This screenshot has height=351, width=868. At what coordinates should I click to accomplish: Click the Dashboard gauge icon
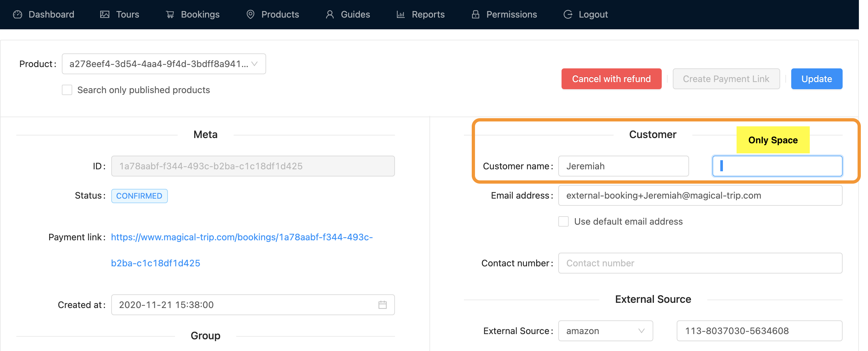(x=18, y=15)
